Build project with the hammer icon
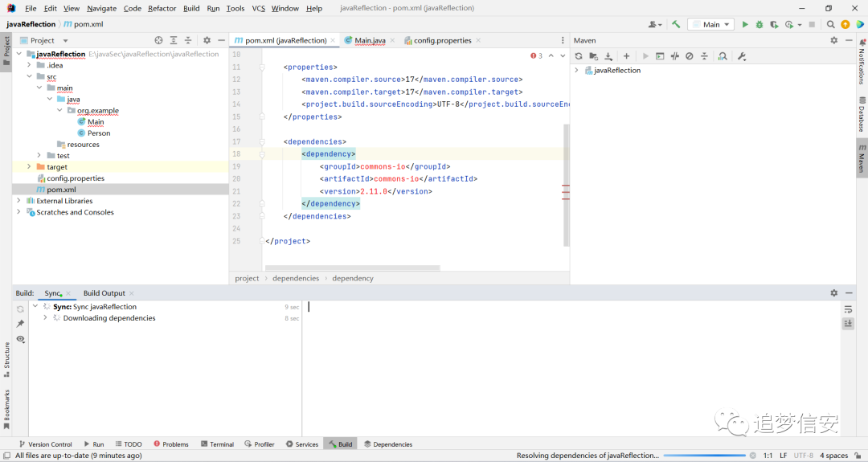The height and width of the screenshot is (462, 868). click(x=676, y=24)
